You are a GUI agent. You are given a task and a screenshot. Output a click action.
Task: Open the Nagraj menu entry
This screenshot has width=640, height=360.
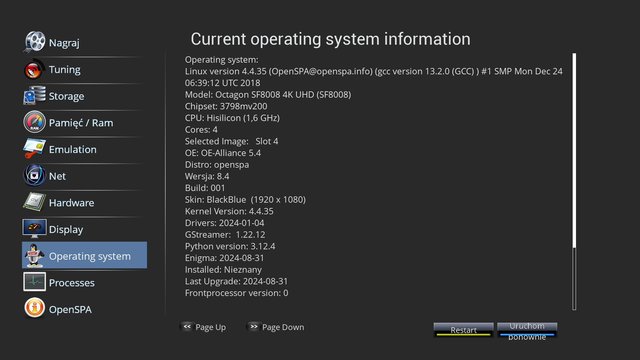(x=84, y=42)
